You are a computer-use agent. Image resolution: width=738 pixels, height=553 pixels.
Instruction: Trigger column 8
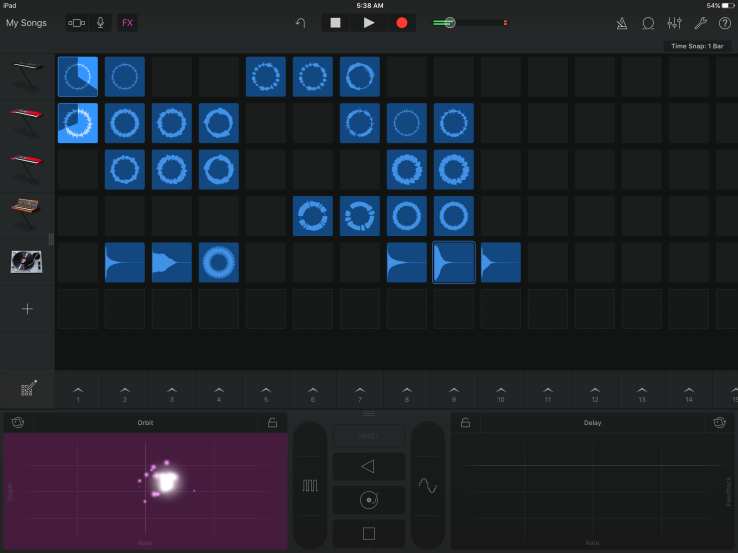(407, 394)
